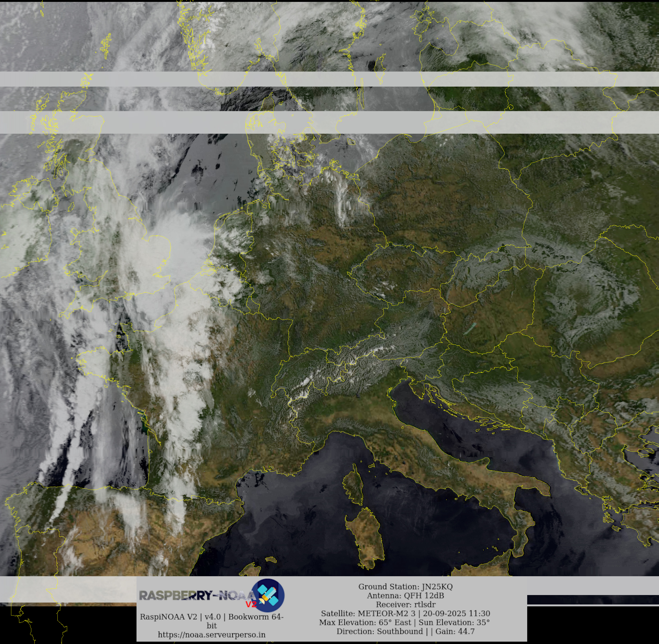Click the Sun Elevation 35° text
The image size is (659, 644).
[454, 622]
